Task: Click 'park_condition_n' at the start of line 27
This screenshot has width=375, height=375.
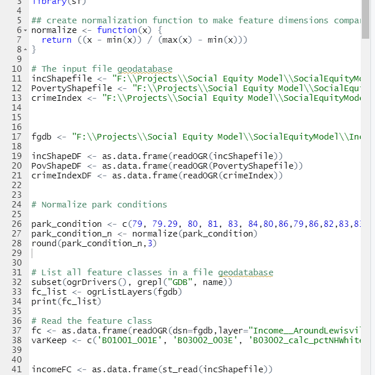Action: (72, 234)
